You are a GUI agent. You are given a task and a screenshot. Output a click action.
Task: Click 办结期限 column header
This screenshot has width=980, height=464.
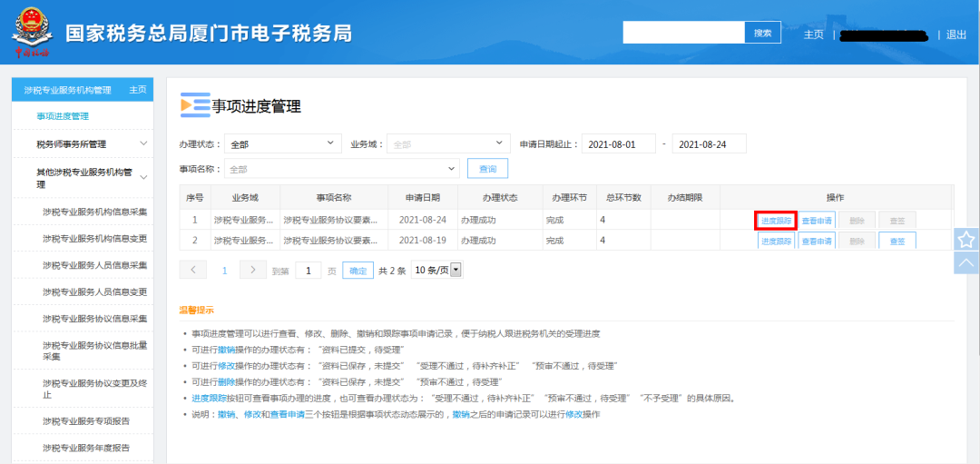point(685,198)
